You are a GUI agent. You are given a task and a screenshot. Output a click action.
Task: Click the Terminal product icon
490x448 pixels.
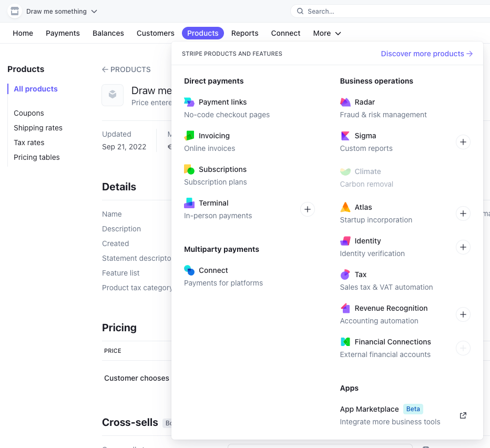[x=189, y=203]
